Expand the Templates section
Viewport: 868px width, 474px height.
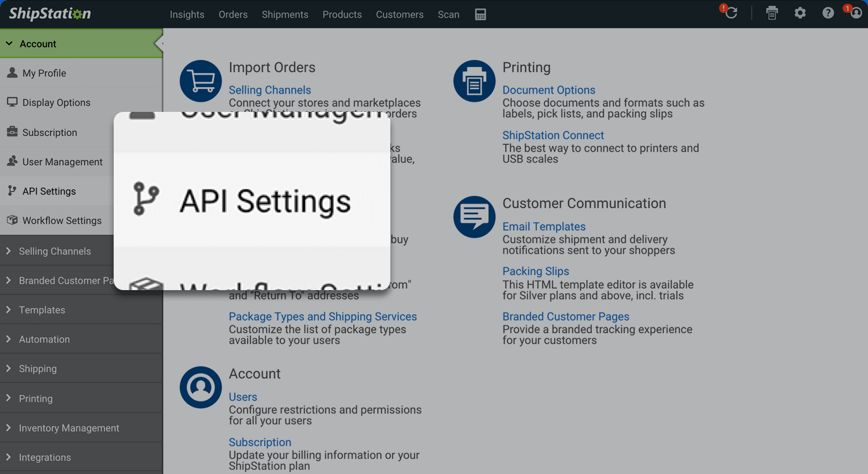pos(81,310)
